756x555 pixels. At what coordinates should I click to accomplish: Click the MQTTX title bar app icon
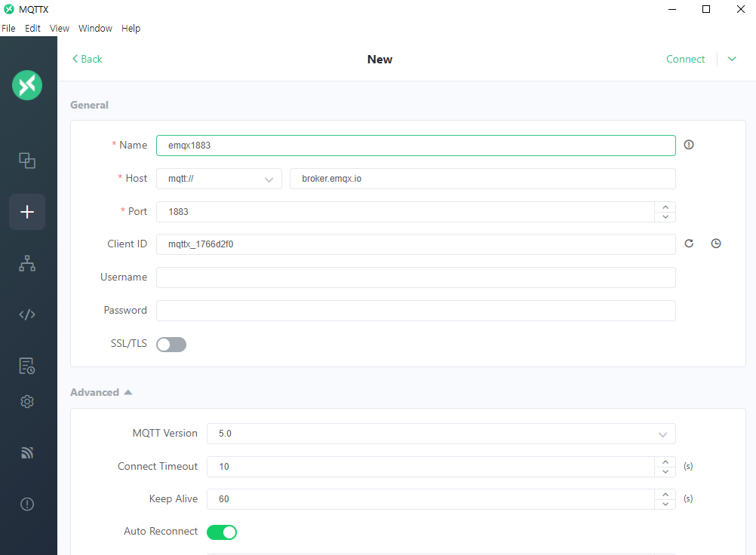click(9, 9)
